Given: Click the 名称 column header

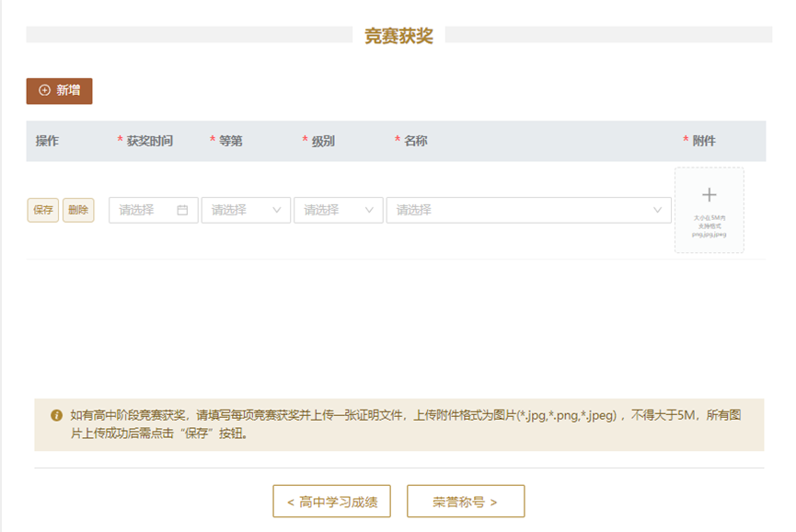Looking at the screenshot, I should click(x=415, y=141).
